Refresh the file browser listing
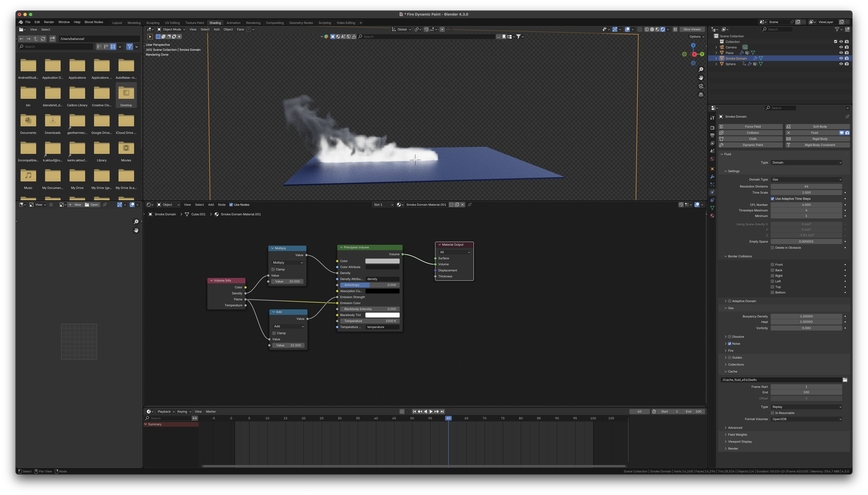 [x=43, y=39]
